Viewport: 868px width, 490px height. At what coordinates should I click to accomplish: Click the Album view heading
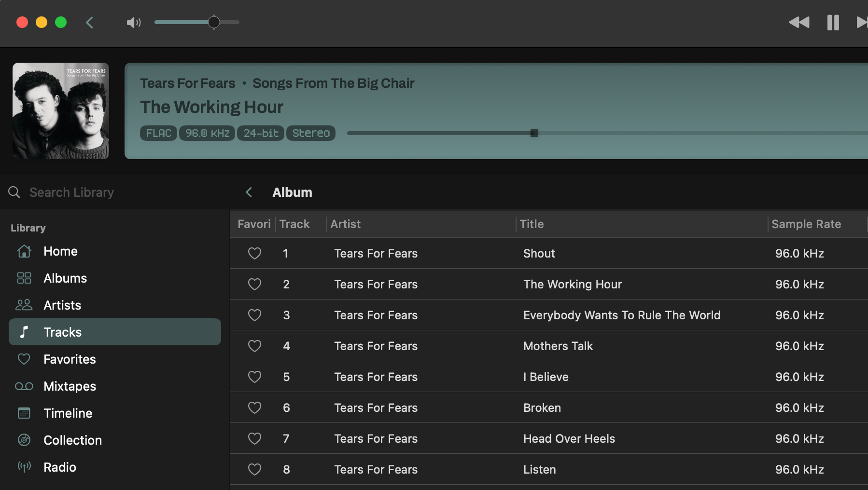[292, 192]
